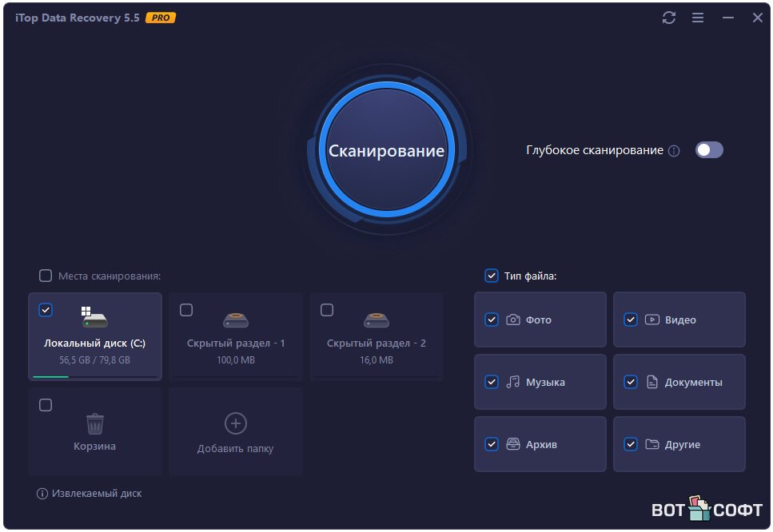Uncheck the Архив file type checkbox
The width and height of the screenshot is (773, 532).
click(492, 444)
